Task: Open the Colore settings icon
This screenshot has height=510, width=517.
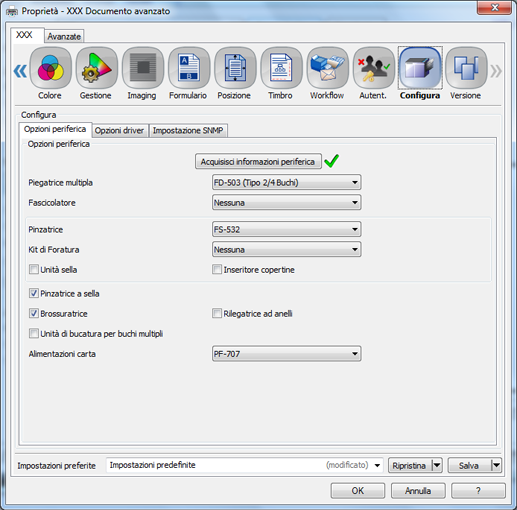Action: click(x=50, y=68)
